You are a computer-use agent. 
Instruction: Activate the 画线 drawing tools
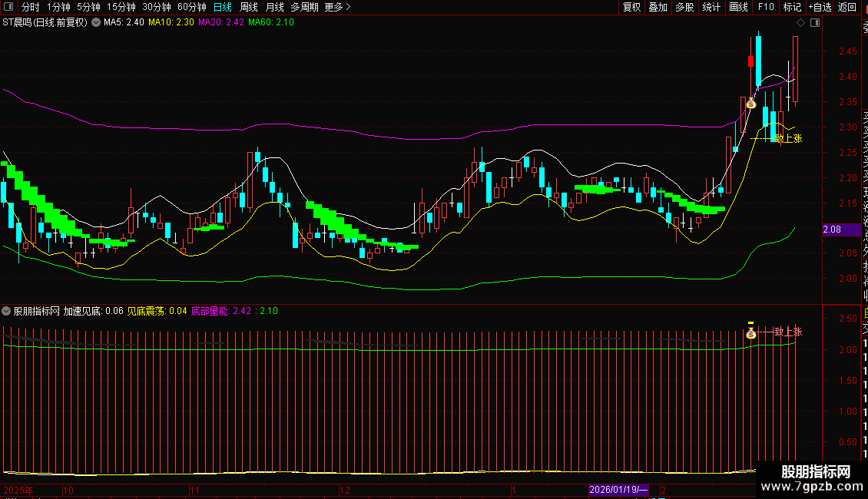[x=738, y=7]
